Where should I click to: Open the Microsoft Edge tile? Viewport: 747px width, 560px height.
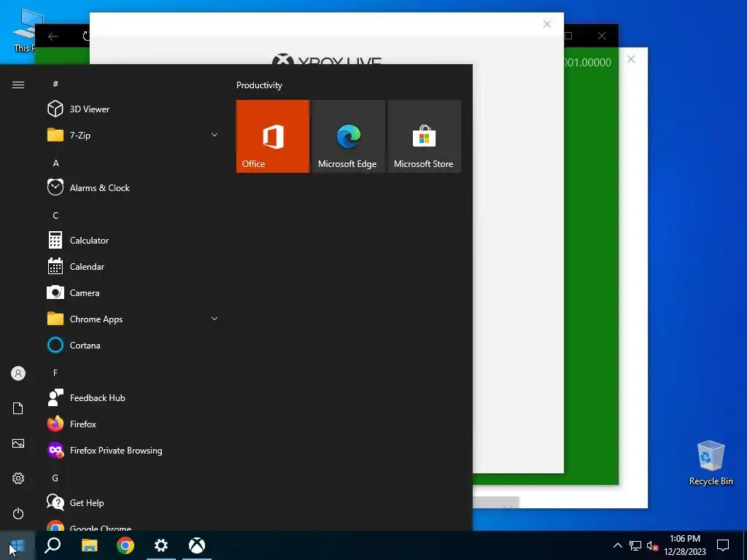[x=348, y=136]
